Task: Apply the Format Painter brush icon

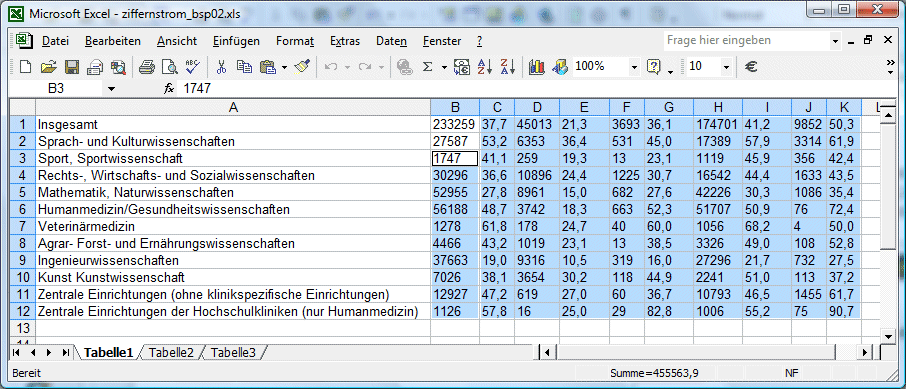Action: [x=302, y=67]
